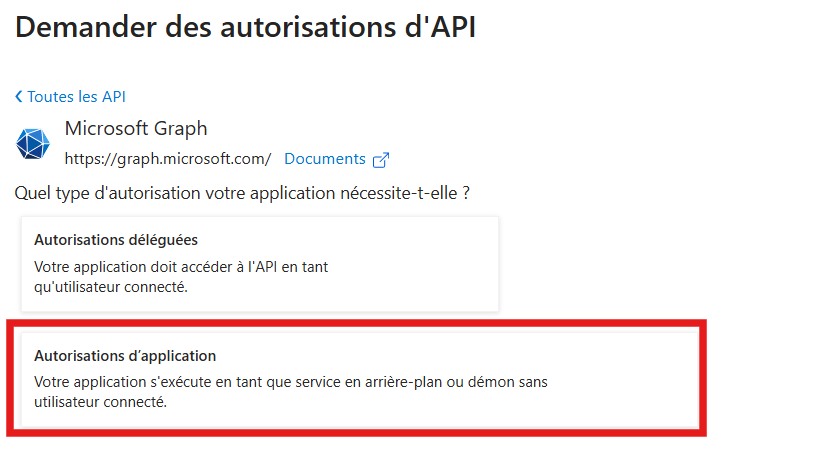Open the Documents link
This screenshot has width=816, height=472.
point(325,159)
